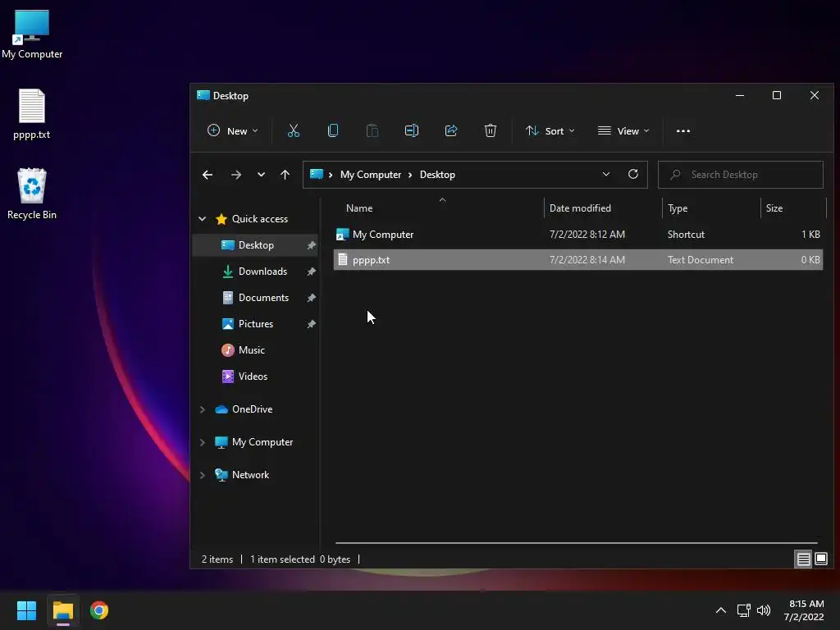The width and height of the screenshot is (840, 630).
Task: Click My Computer in the navigation pane
Action: coord(262,442)
